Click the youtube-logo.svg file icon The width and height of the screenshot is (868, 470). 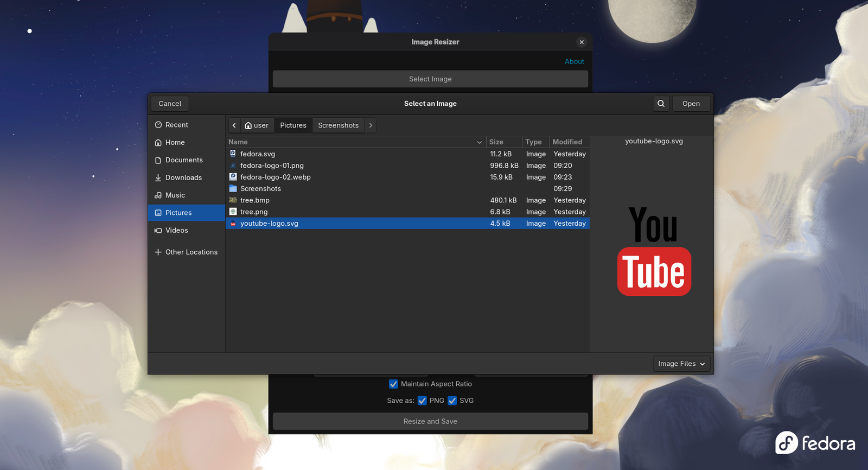click(x=233, y=223)
